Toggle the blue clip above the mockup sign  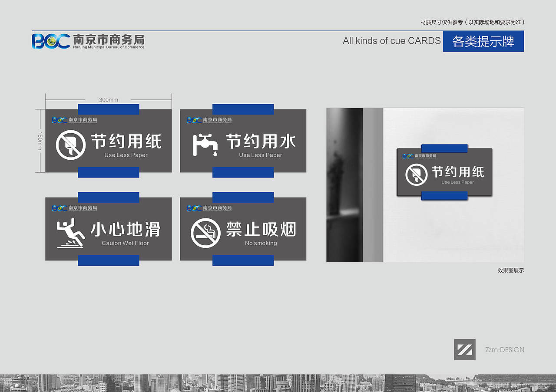[444, 148]
